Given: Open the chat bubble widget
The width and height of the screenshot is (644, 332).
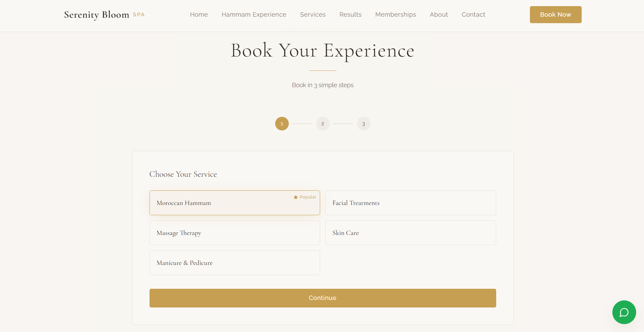Looking at the screenshot, I should pos(624,312).
